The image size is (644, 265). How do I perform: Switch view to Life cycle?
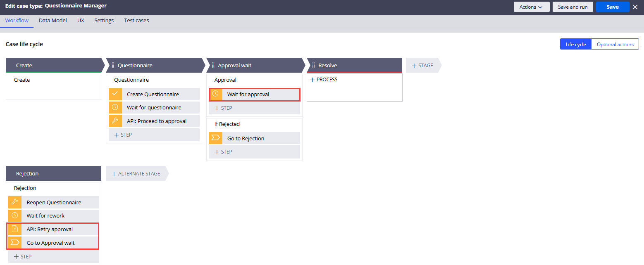click(575, 44)
